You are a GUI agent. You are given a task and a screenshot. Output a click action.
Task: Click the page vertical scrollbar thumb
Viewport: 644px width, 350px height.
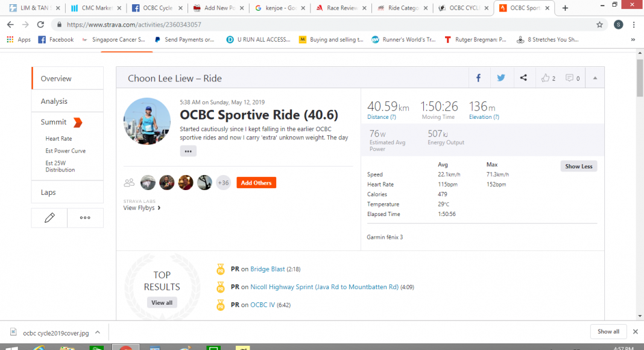(640, 78)
